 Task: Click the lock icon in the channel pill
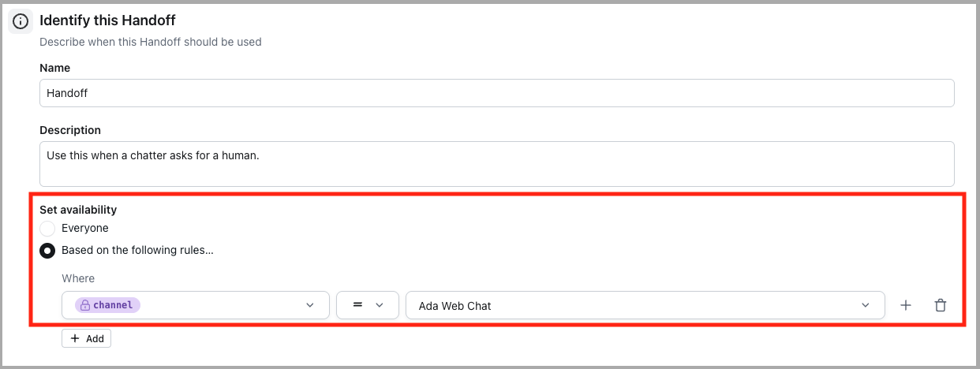85,305
